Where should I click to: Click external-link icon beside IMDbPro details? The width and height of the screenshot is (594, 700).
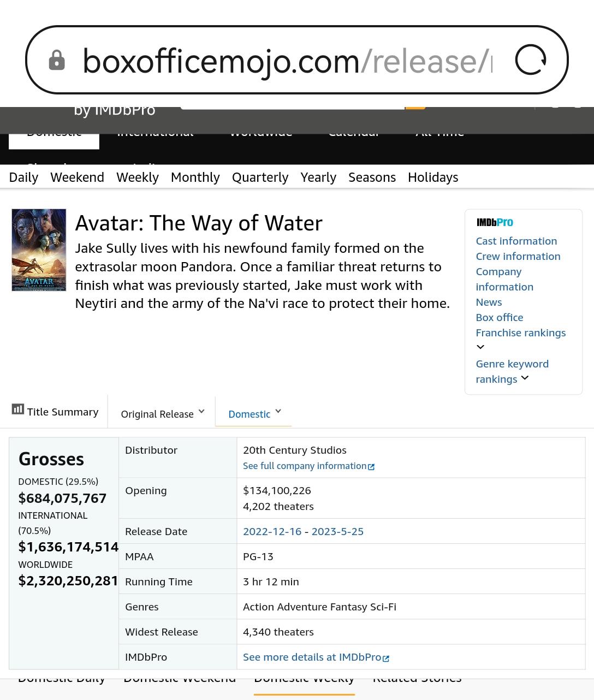pos(386,658)
